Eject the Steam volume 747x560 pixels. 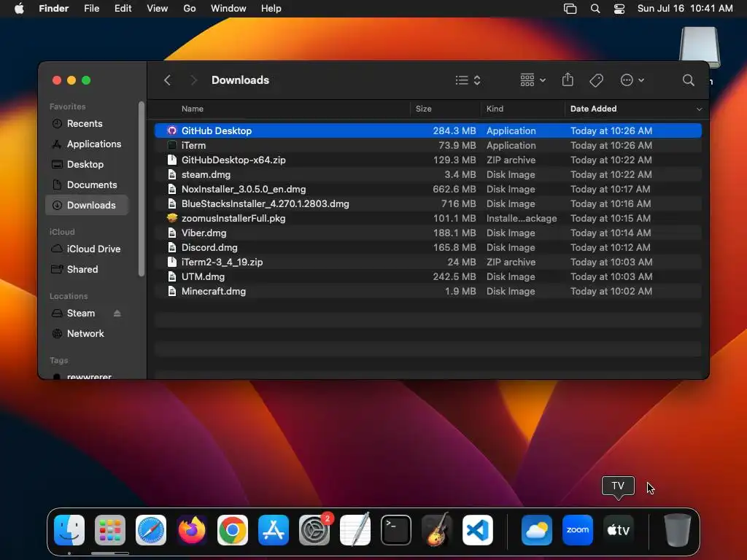117,314
